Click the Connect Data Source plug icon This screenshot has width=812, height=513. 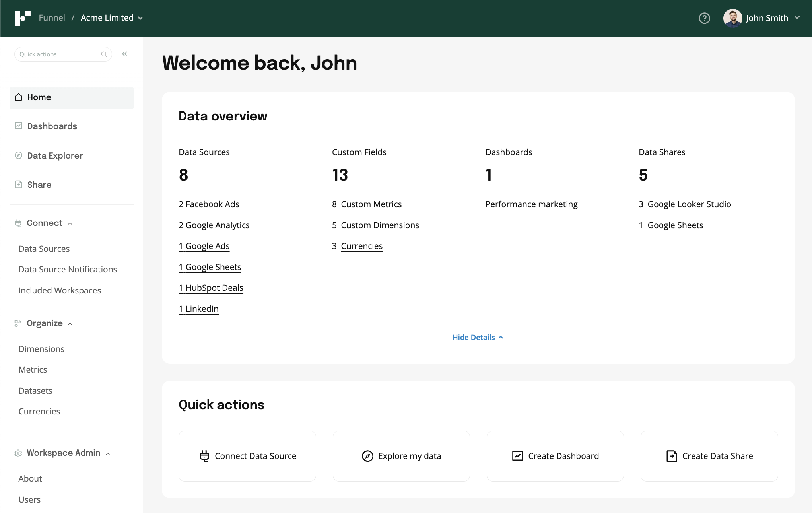[x=204, y=456]
